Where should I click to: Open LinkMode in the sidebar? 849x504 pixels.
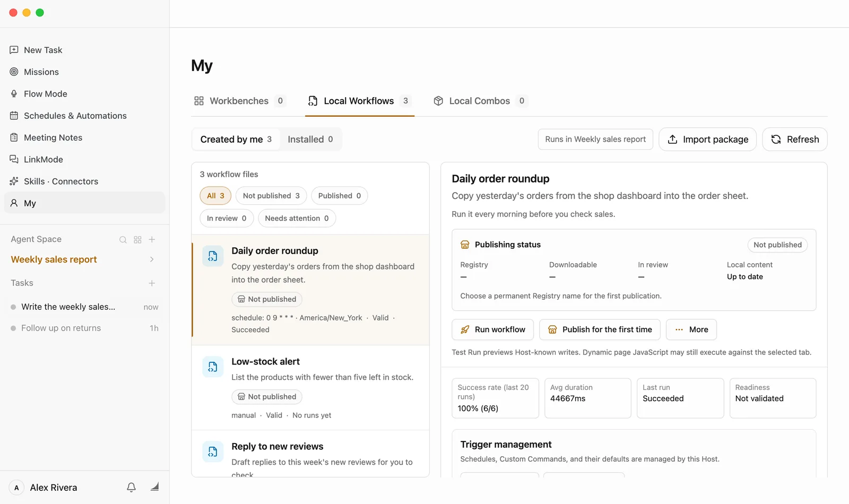[x=85, y=159]
